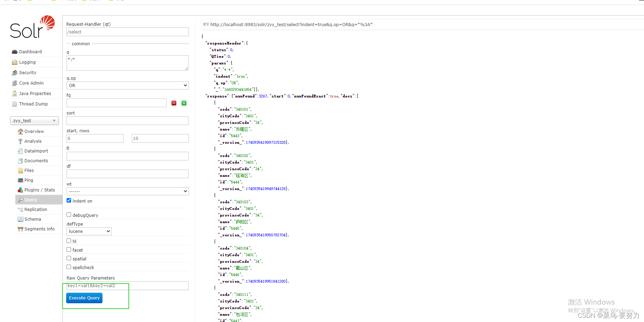Open the Documents menu item

(x=36, y=161)
